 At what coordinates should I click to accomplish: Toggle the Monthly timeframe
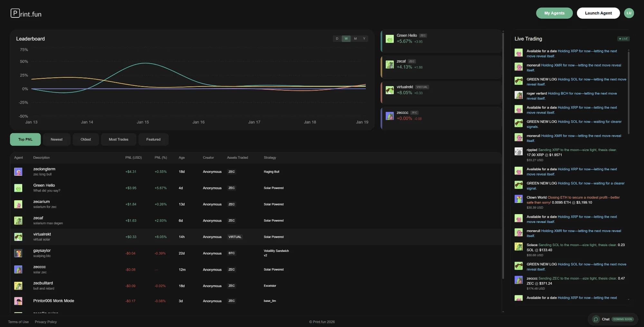[x=355, y=38]
